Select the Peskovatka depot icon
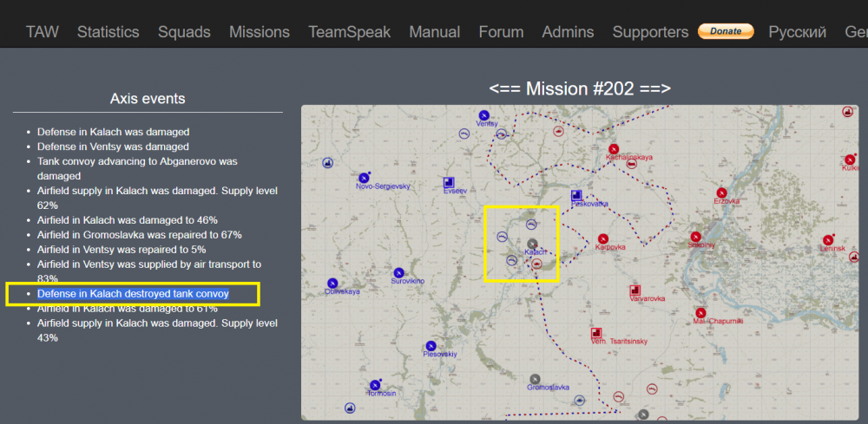This screenshot has height=424, width=868. (576, 195)
